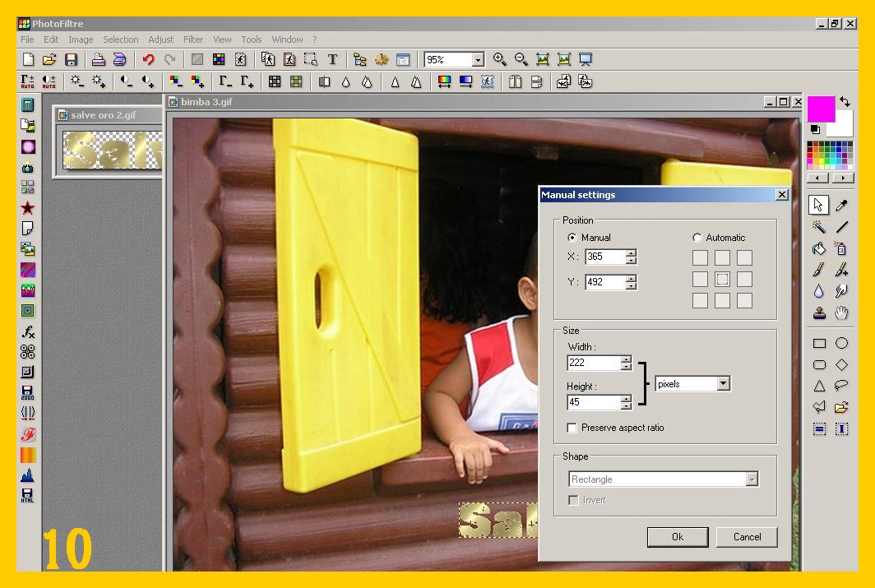The image size is (875, 588).
Task: Select the Clone Stamp tool
Action: [x=819, y=313]
